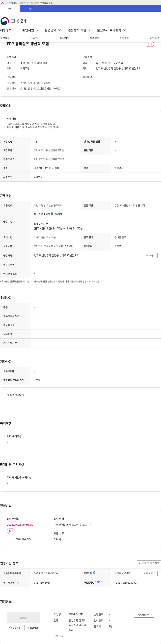Click the 병역 대체 복무자 채용 value 비희망
The height and width of the screenshot is (644, 161).
pyautogui.click(x=37, y=380)
